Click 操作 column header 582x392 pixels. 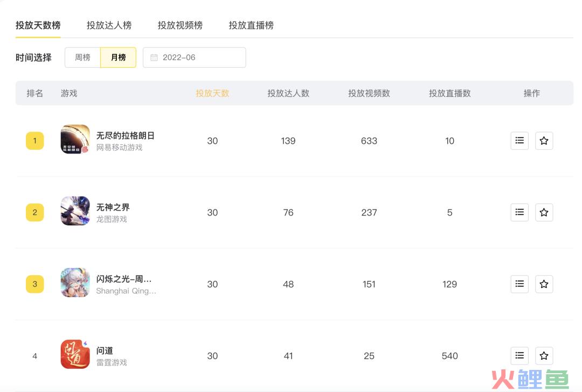[x=531, y=94]
